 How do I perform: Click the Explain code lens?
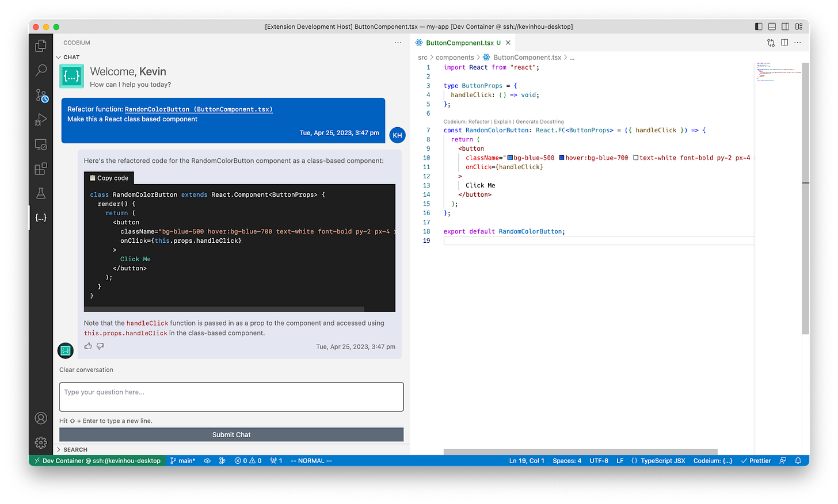pyautogui.click(x=502, y=122)
